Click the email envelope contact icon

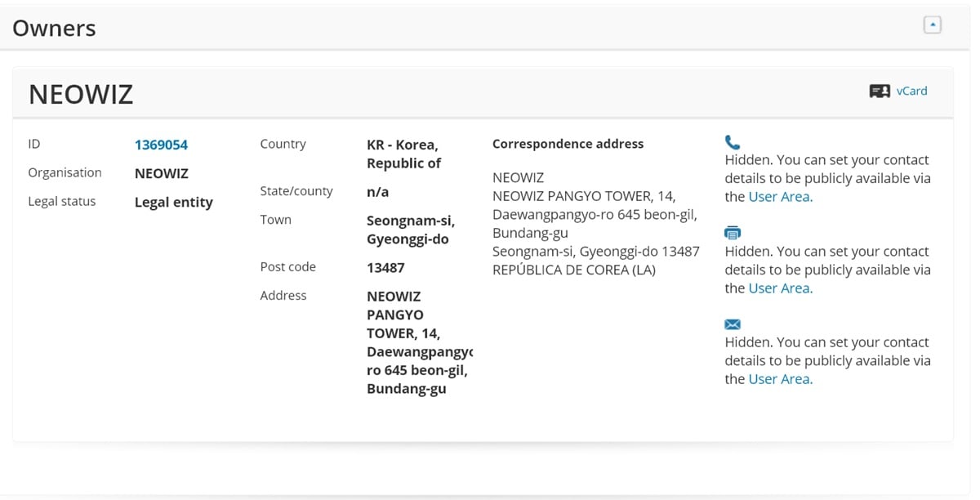coord(733,324)
